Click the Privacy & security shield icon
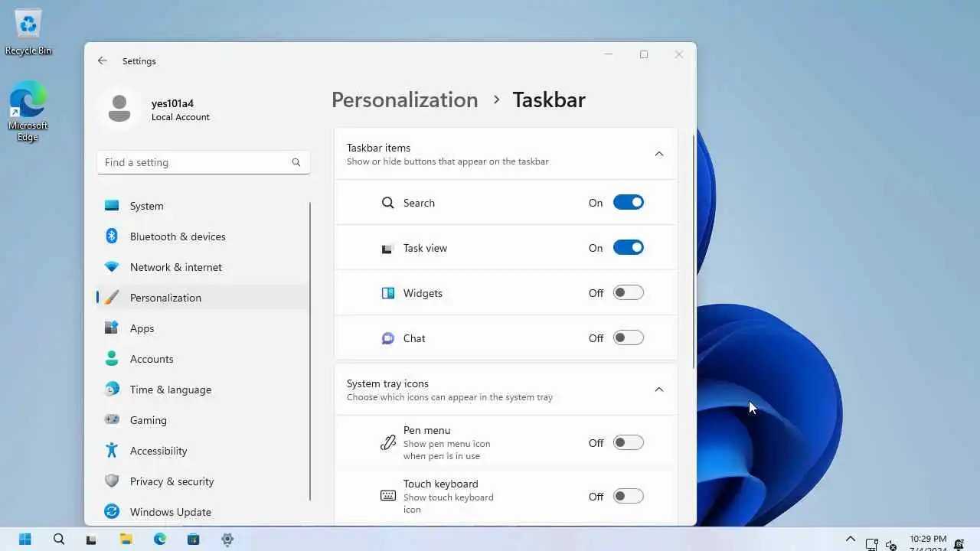This screenshot has height=551, width=980. [x=112, y=481]
